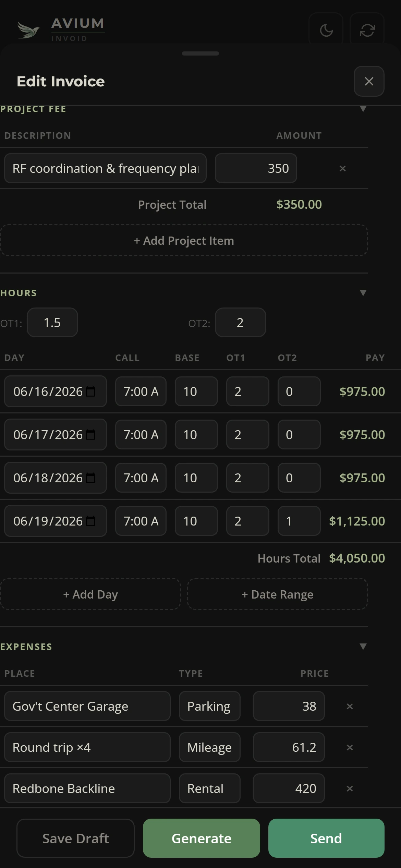The width and height of the screenshot is (401, 868).
Task: Click the PROJECT FEE section heading
Action: point(33,109)
